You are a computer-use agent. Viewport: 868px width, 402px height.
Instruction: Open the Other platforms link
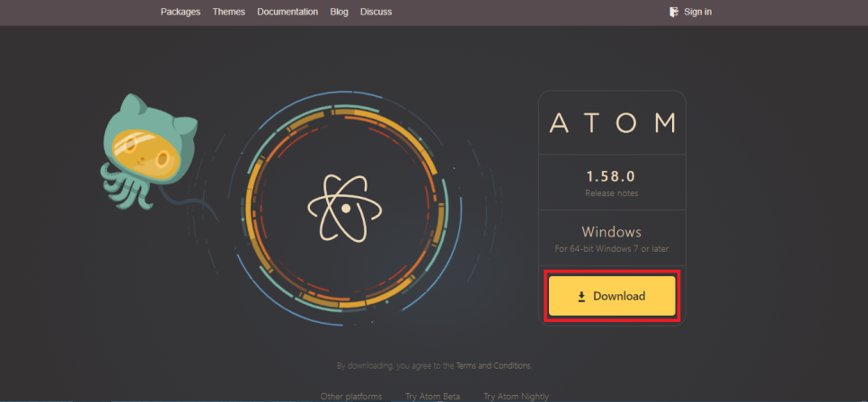pyautogui.click(x=351, y=397)
